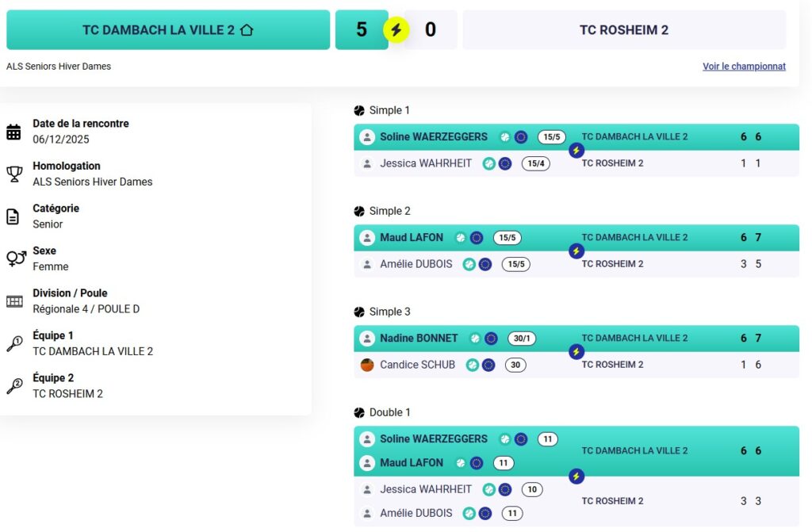Viewport: 812px width, 532px height.
Task: Click the home icon beside TC DAMBACH LA VILLE 2
Action: pos(247,30)
